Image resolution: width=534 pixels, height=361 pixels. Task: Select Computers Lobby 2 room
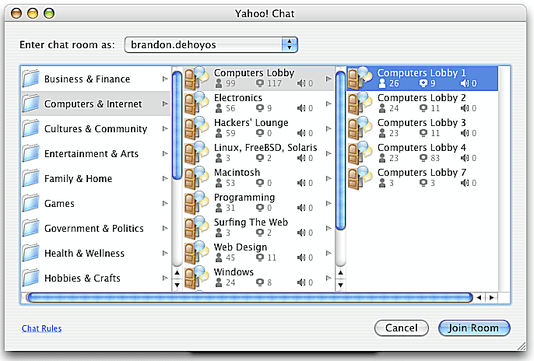(x=422, y=103)
